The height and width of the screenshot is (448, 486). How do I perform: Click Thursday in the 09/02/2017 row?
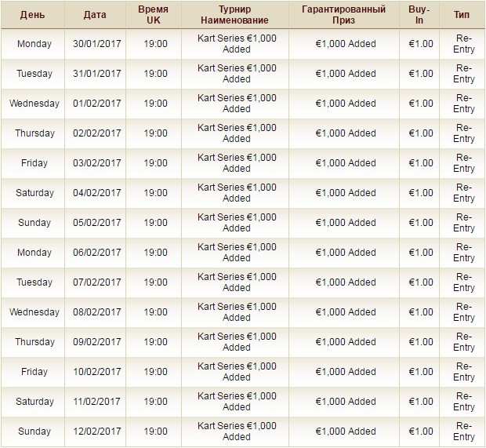click(34, 341)
